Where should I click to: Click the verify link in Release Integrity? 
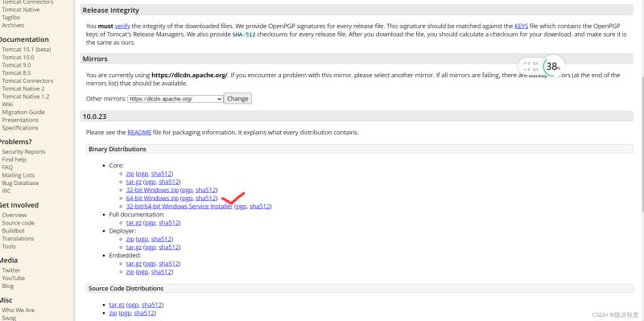(122, 26)
